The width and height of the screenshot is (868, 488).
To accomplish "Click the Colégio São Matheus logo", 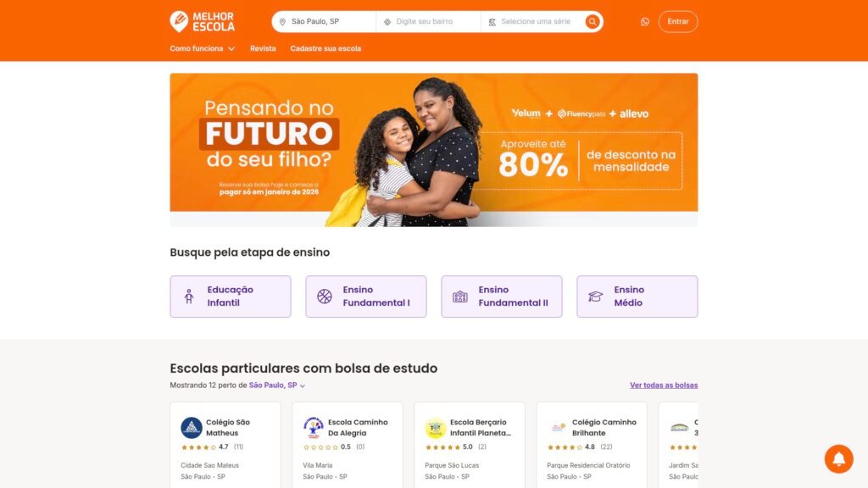I will point(192,428).
